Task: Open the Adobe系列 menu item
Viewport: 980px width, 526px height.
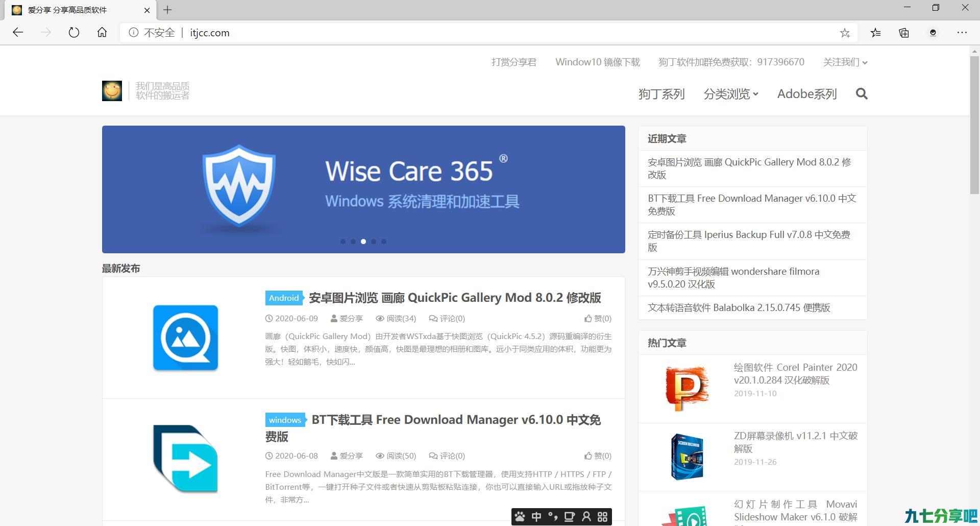Action: (x=807, y=94)
